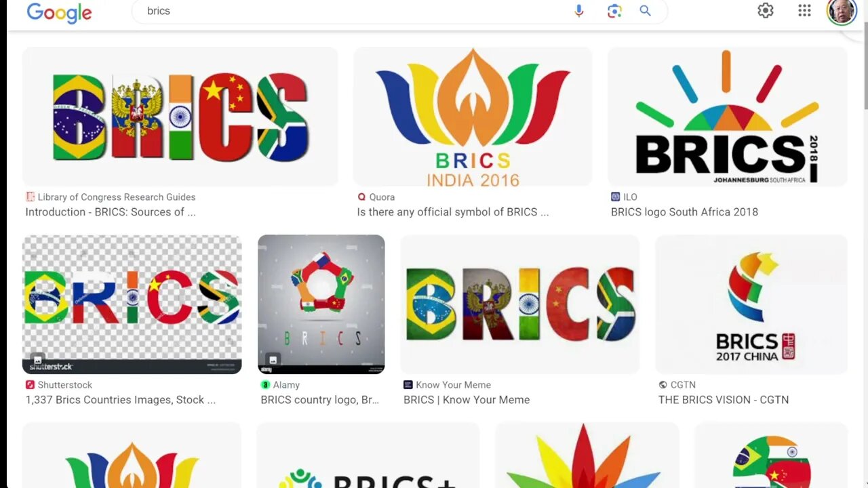
Task: Open the colorful flower petals image
Action: click(587, 455)
